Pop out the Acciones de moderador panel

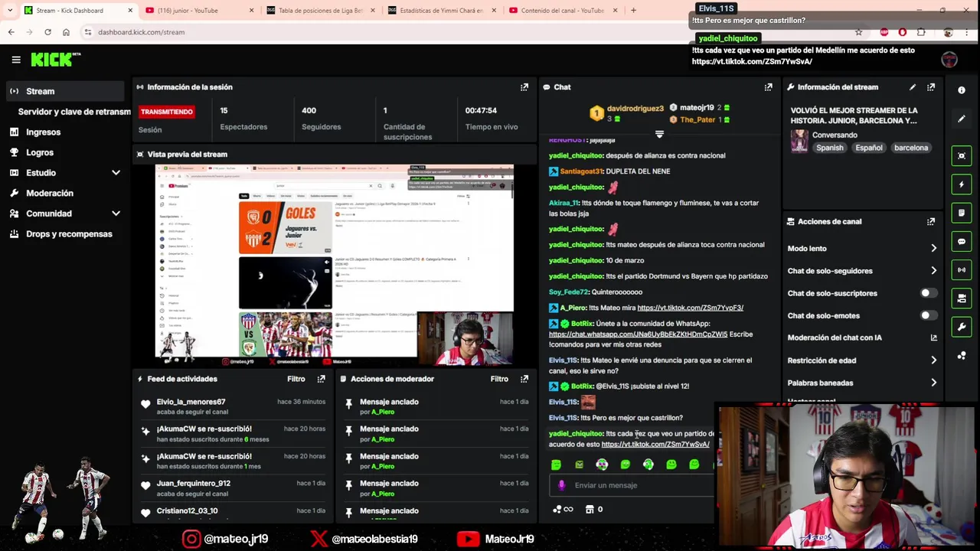[524, 379]
